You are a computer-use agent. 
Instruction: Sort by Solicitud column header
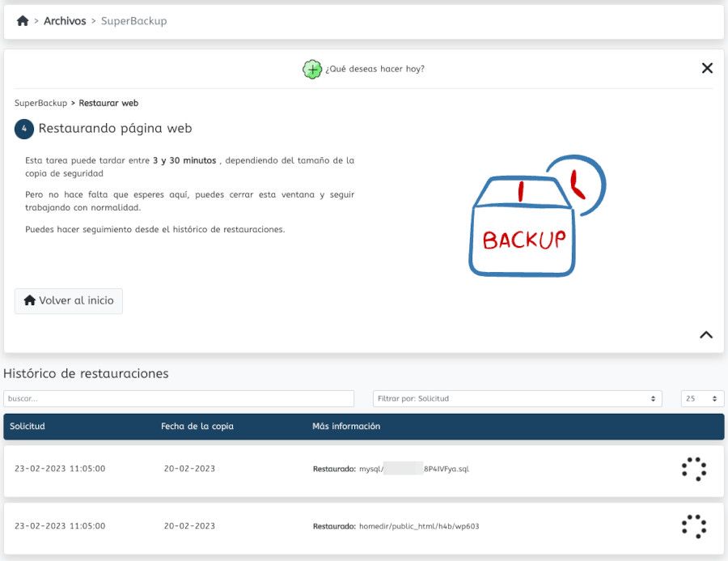click(x=28, y=426)
